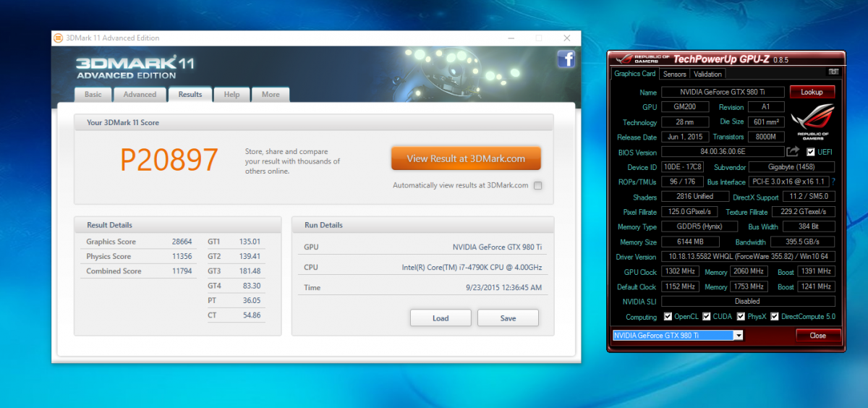Toggle the PhysX checkbox

point(741,317)
